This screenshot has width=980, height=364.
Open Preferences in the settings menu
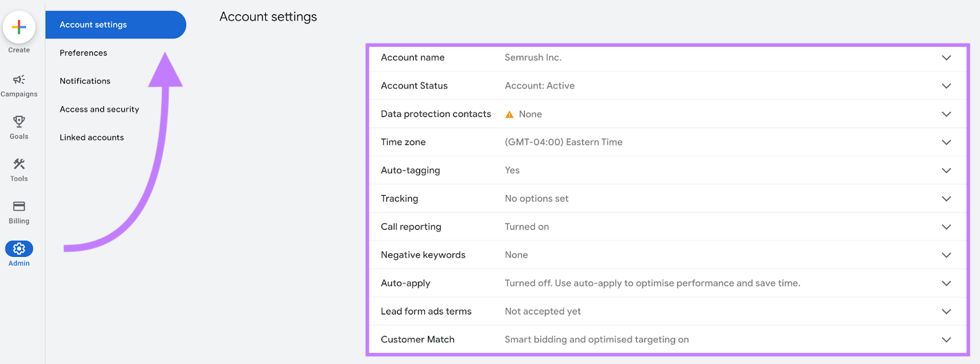tap(83, 53)
